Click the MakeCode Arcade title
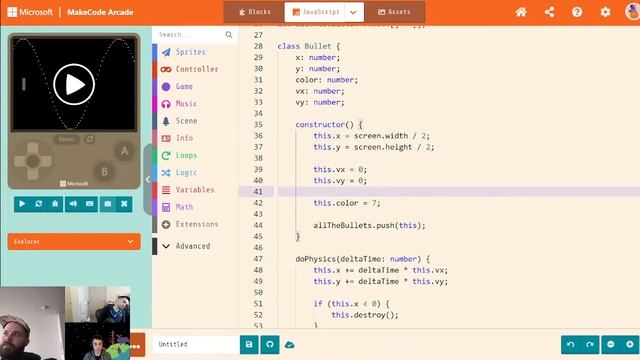Screen dimensions: 640x360 100,12
